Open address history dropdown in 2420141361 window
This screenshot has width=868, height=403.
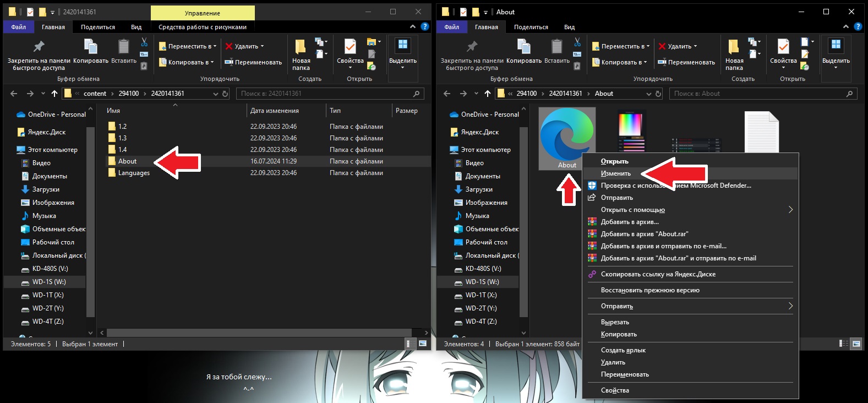(x=216, y=94)
